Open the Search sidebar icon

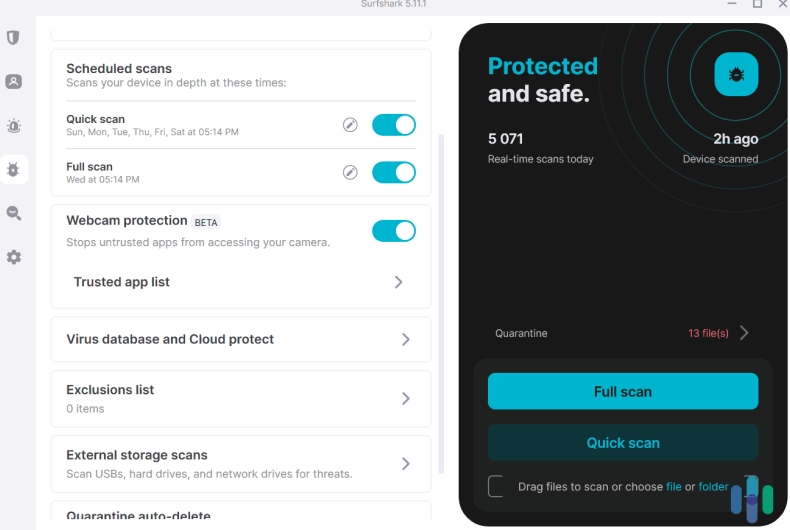tap(13, 213)
